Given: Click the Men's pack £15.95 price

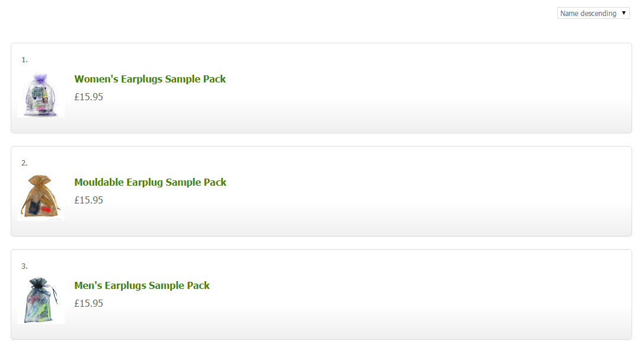Looking at the screenshot, I should coord(89,303).
